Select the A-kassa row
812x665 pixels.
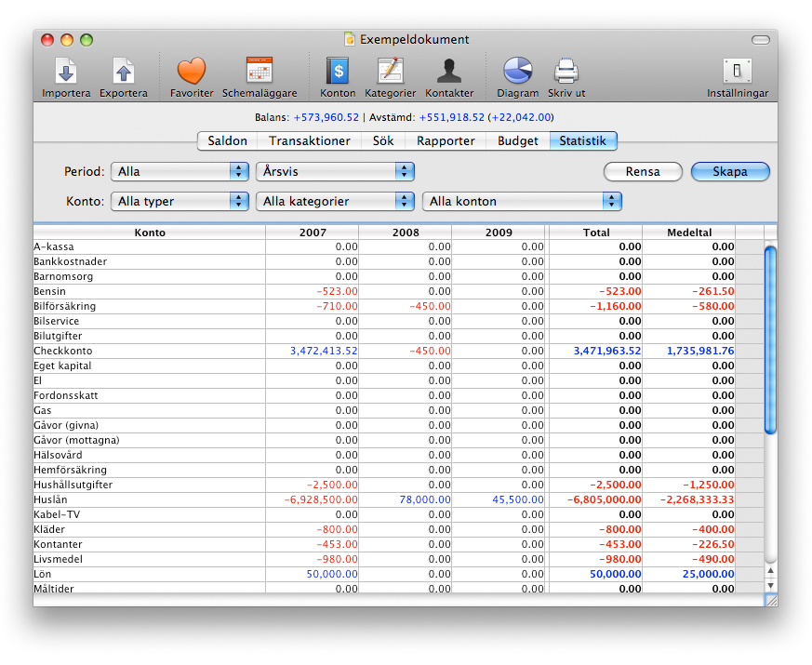tap(398, 246)
